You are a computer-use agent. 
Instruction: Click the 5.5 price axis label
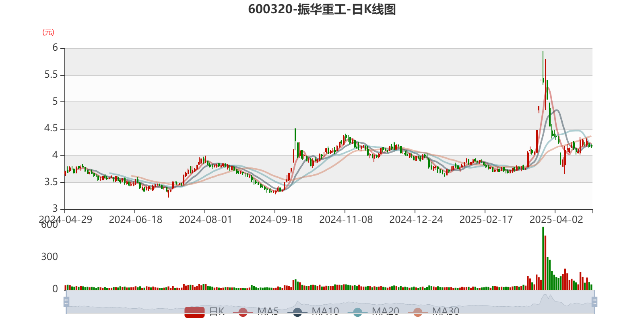coord(51,75)
